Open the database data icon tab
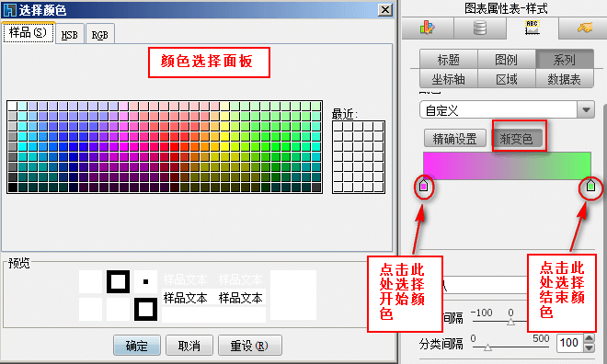The height and width of the screenshot is (364, 607). point(480,28)
